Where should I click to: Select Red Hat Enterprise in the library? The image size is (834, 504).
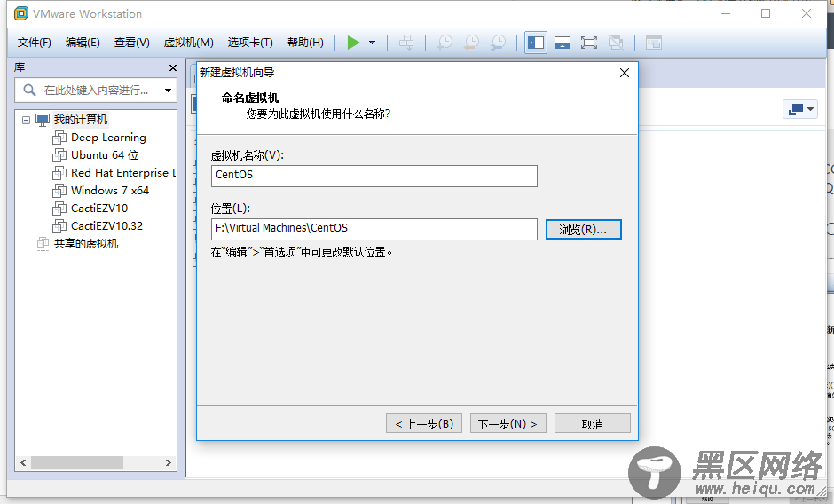[x=122, y=173]
